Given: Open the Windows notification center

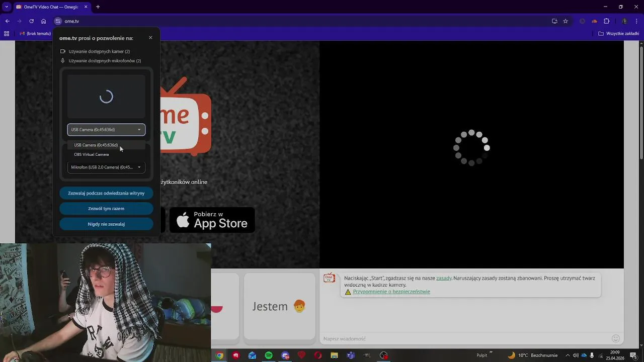Looking at the screenshot, I should tap(633, 355).
